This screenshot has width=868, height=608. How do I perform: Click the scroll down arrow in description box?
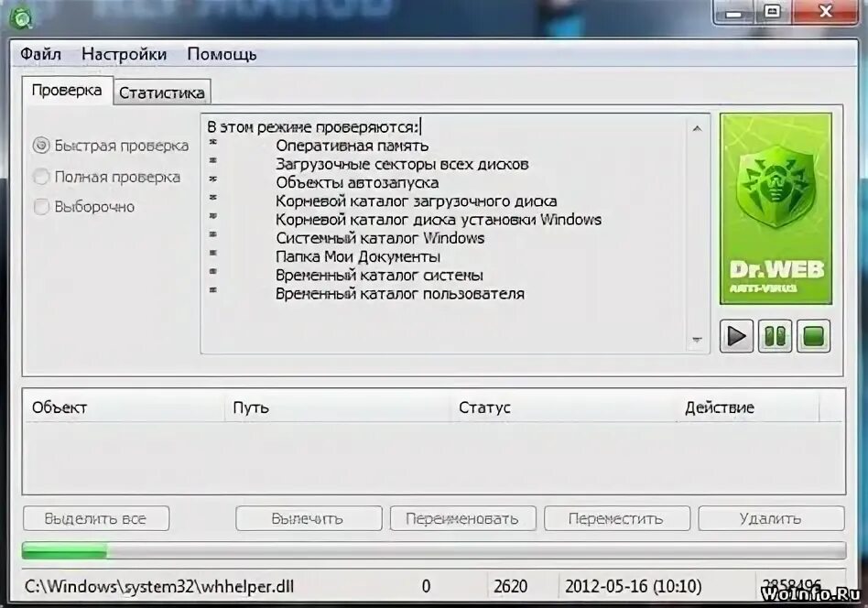[x=697, y=340]
